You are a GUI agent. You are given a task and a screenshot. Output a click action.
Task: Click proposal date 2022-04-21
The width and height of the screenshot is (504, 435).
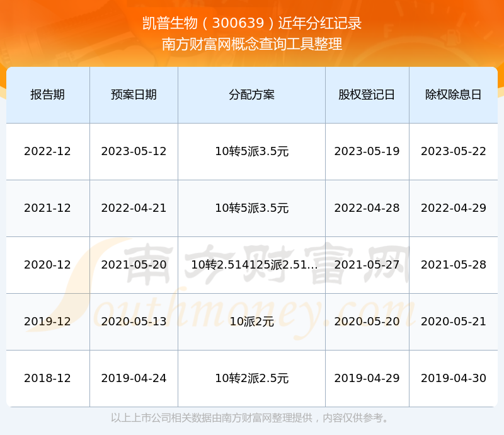point(134,208)
